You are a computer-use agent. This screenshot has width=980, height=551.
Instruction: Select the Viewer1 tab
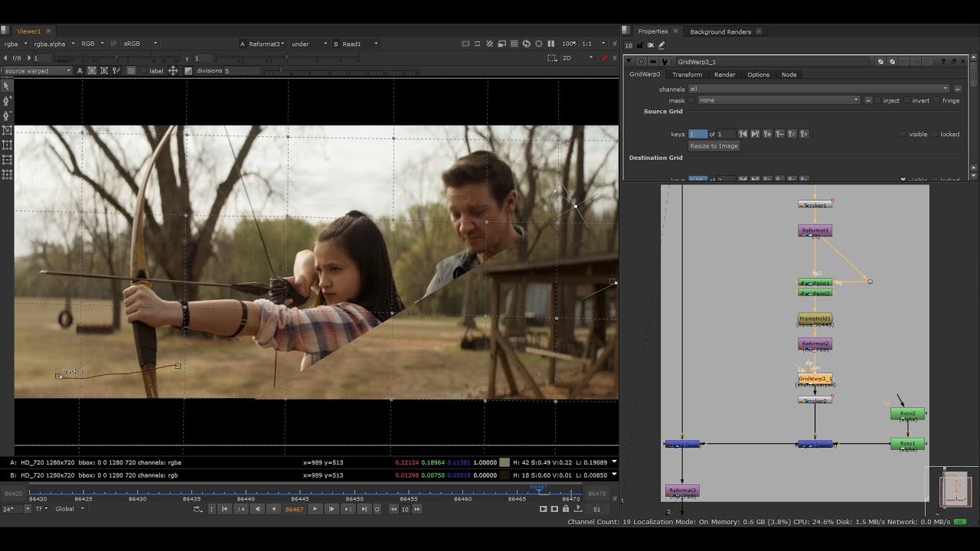pos(29,31)
